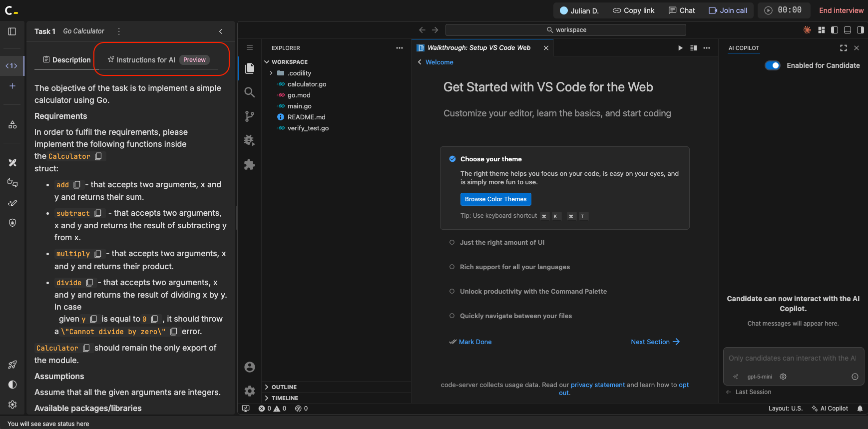
Task: Open the VS Code hamburger application menu
Action: coord(250,48)
